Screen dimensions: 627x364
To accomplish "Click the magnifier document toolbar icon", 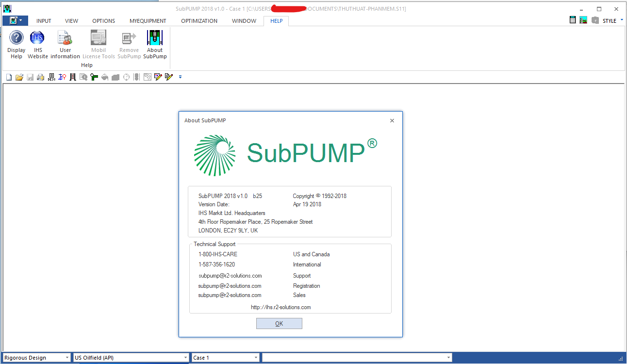I will [83, 77].
